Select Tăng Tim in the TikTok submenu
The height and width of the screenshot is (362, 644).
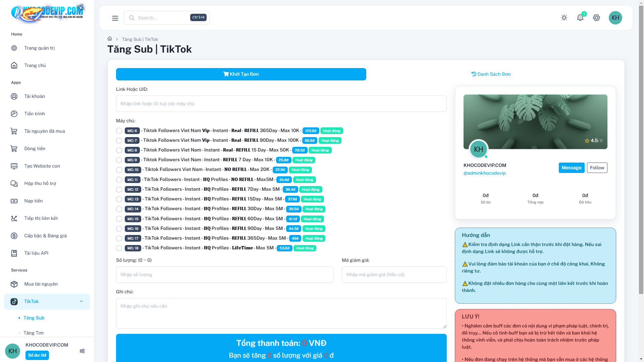click(x=34, y=333)
